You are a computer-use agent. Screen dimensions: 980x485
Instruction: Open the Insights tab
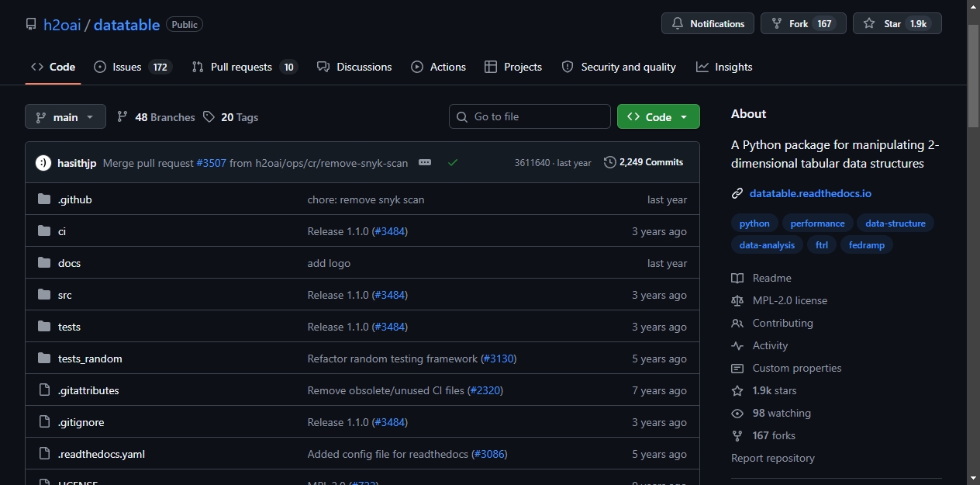[724, 67]
